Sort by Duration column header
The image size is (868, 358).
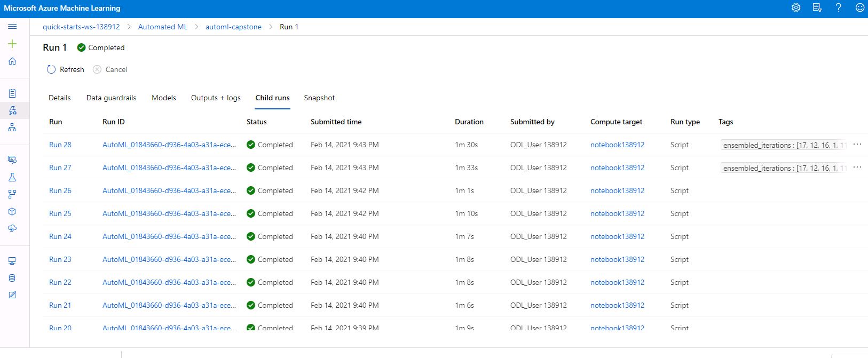469,122
